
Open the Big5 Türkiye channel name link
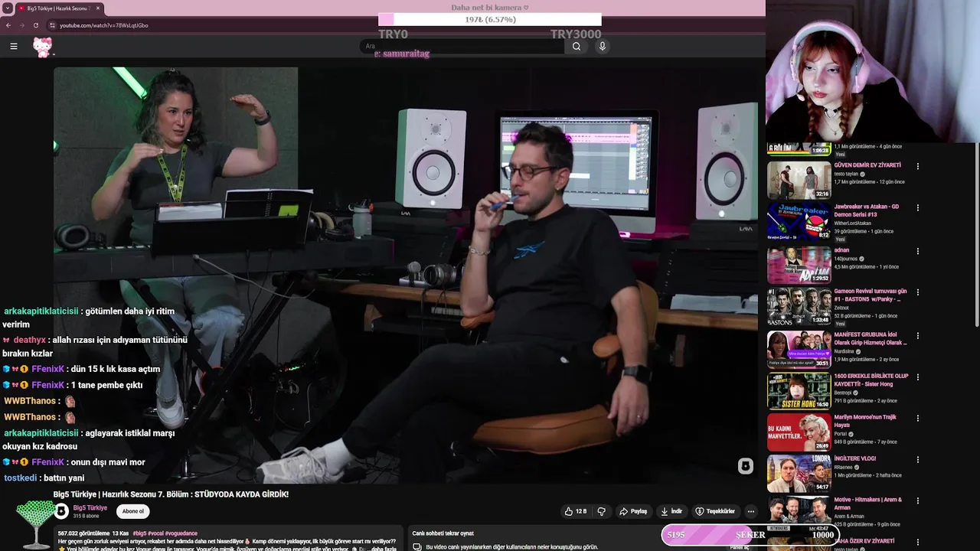[x=90, y=507]
